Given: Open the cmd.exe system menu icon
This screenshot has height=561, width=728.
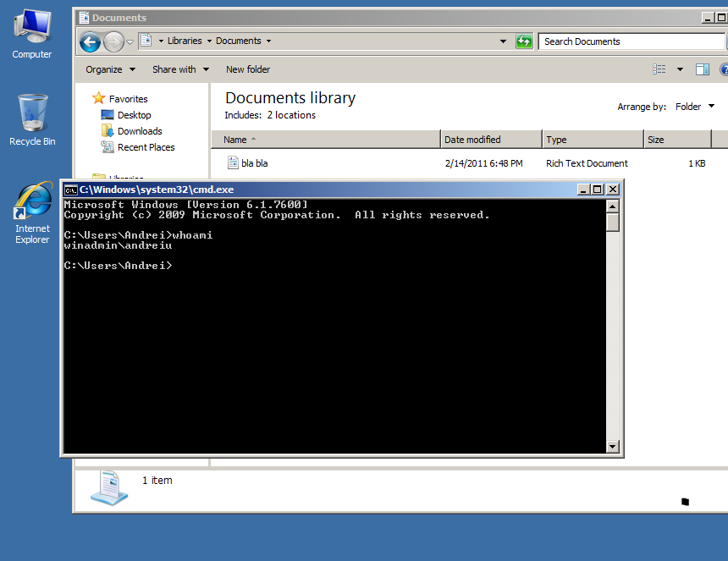Looking at the screenshot, I should 70,190.
